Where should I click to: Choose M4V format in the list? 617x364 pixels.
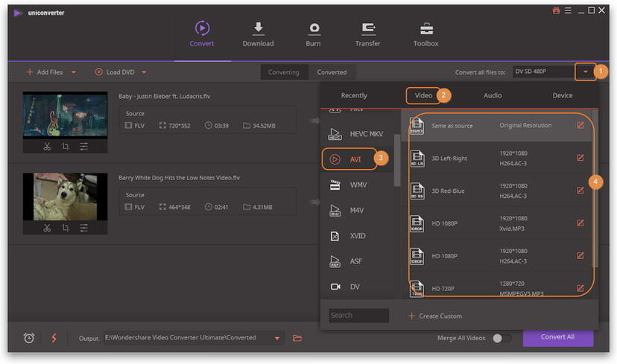click(356, 211)
